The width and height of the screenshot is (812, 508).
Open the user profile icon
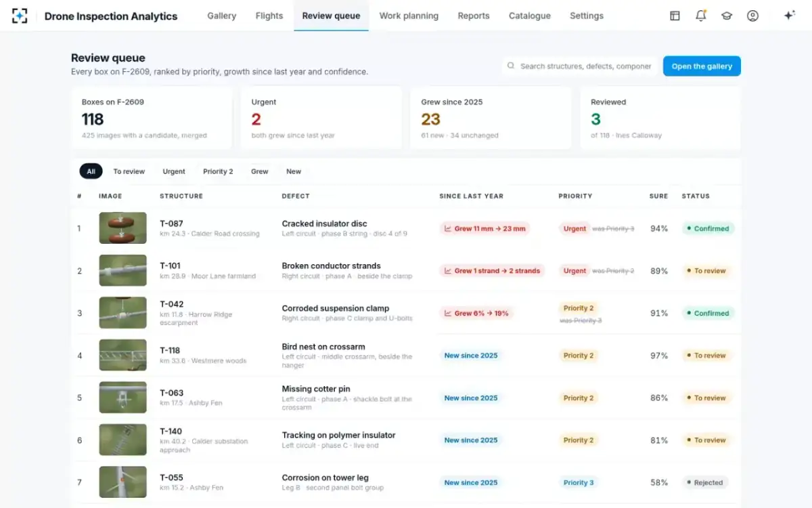point(752,16)
